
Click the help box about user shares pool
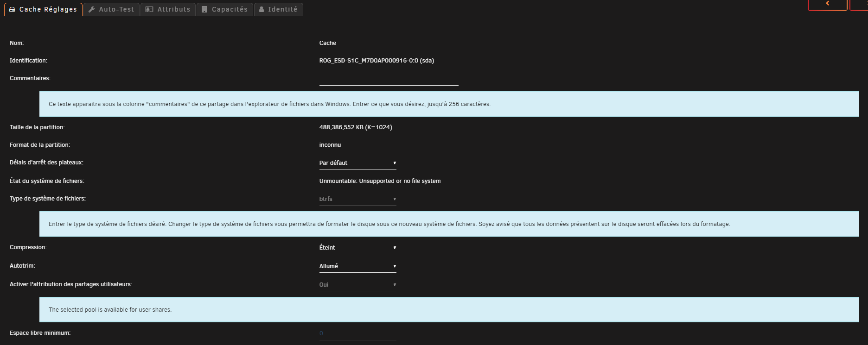click(x=449, y=310)
